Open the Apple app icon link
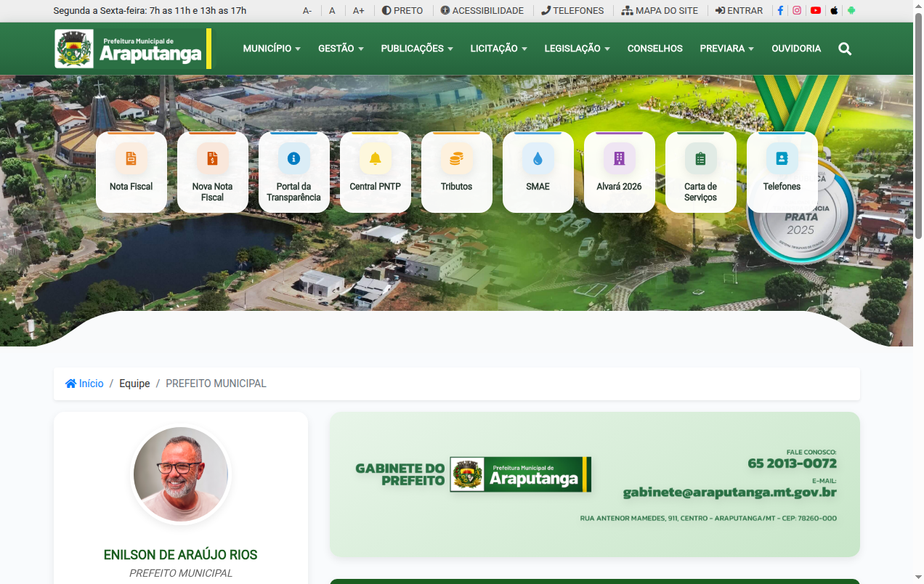The height and width of the screenshot is (584, 924). [834, 11]
